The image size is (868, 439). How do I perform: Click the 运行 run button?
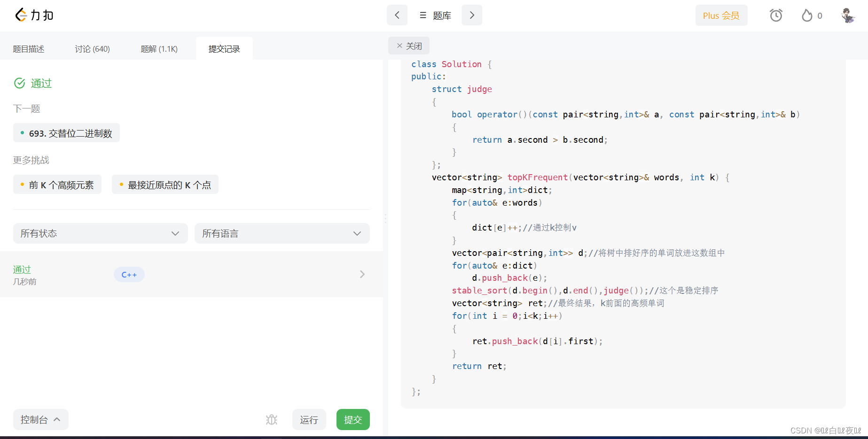309,419
